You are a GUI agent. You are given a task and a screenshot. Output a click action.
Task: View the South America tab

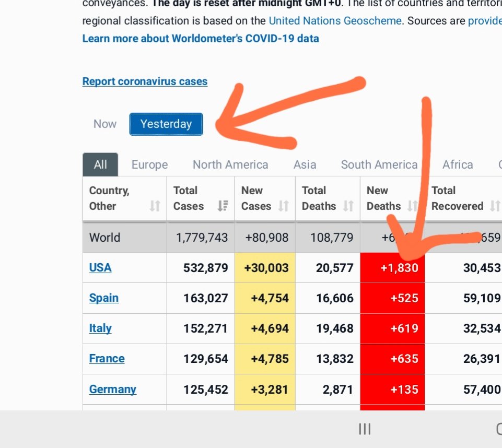[x=379, y=165]
